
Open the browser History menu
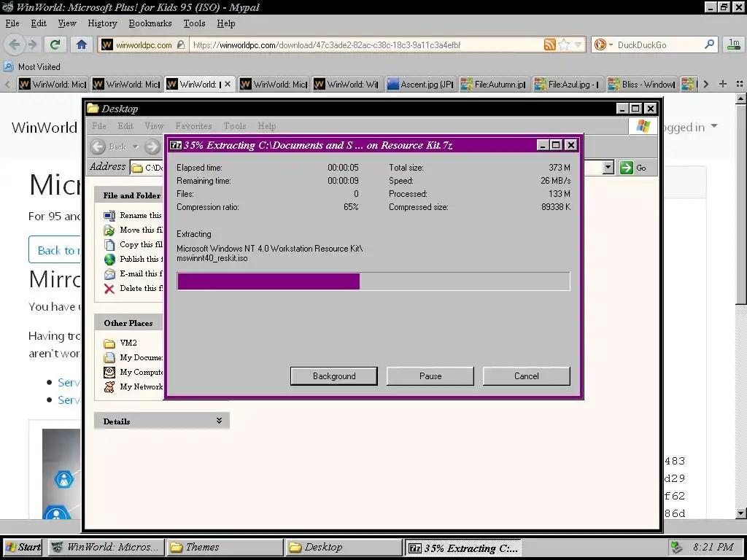point(102,23)
